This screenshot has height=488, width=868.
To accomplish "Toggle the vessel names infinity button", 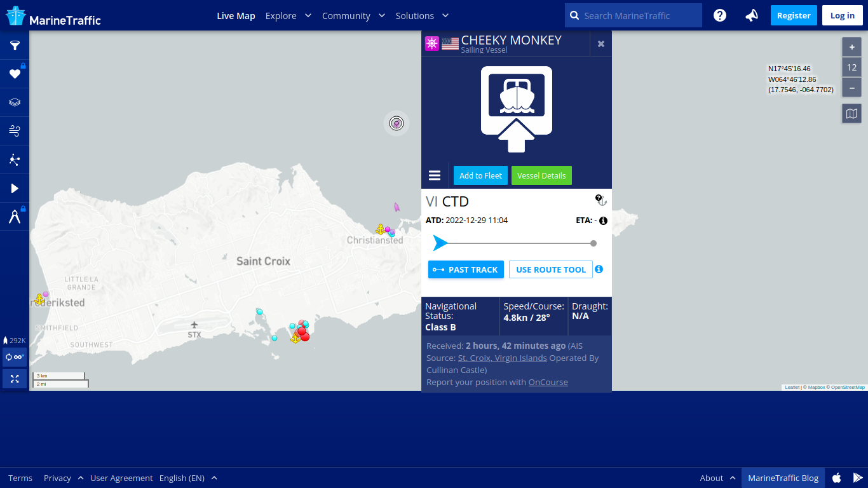I will click(x=15, y=357).
